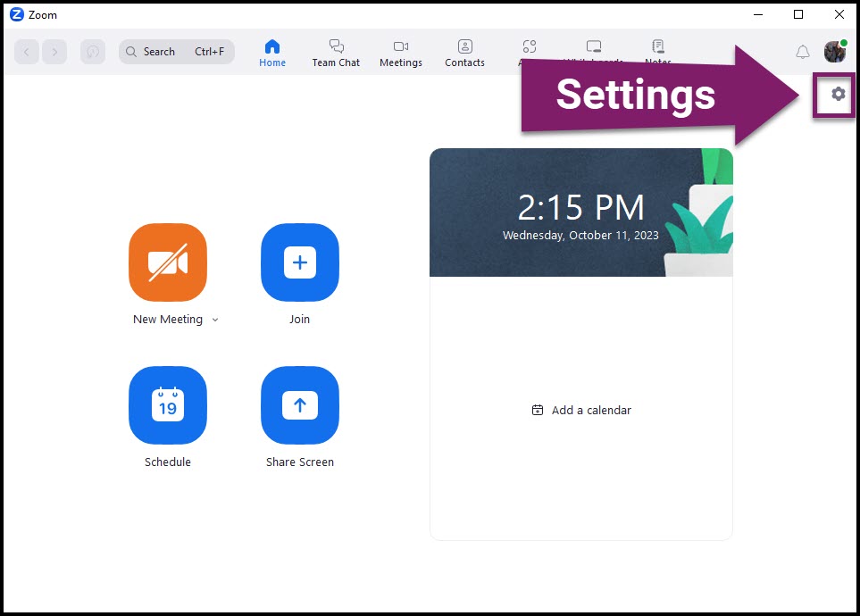Click the Share Screen arrow icon
This screenshot has height=616, width=860.
coord(300,404)
